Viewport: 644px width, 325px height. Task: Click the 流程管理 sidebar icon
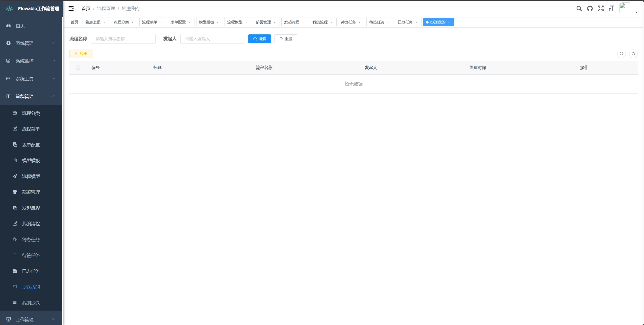(8, 96)
